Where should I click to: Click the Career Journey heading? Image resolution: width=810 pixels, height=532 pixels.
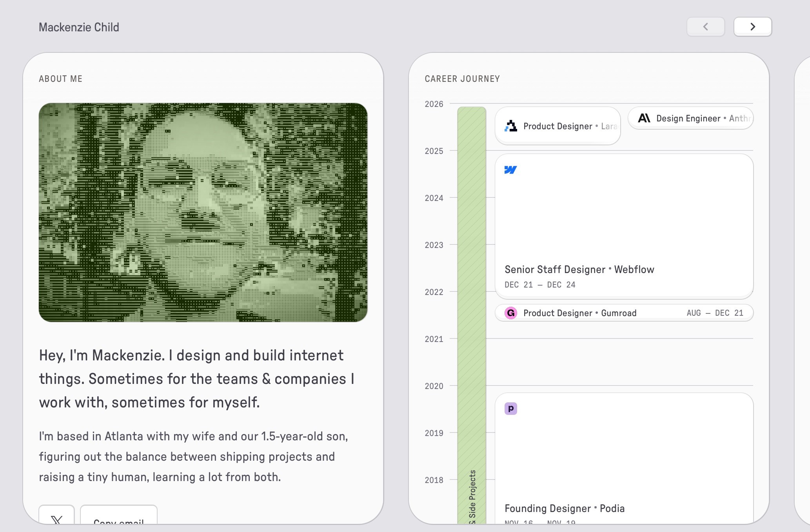pos(462,79)
